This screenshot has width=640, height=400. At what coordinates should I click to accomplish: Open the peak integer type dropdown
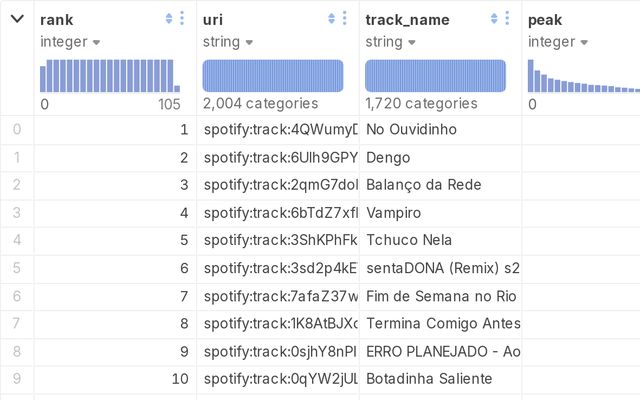(x=584, y=42)
